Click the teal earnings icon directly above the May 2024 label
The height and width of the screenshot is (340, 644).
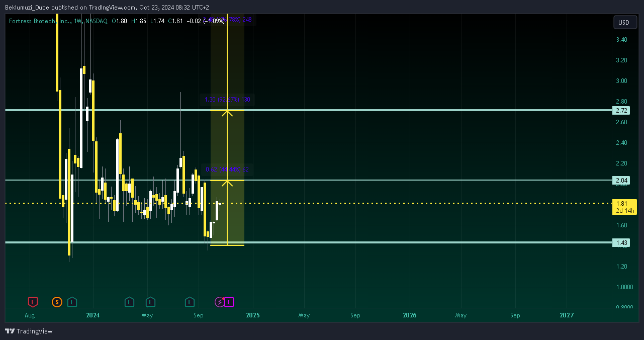tap(150, 302)
